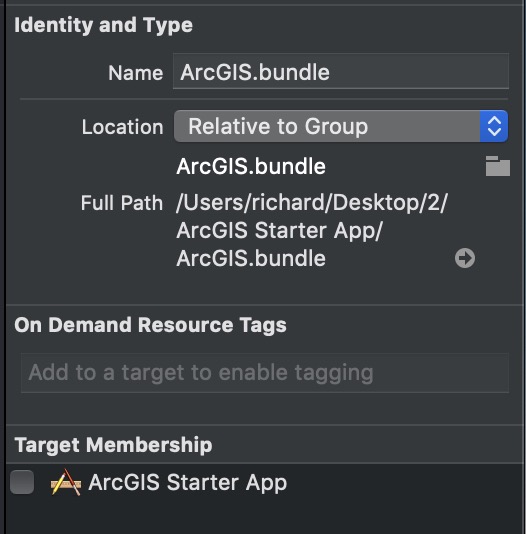Click the Location label
The height and width of the screenshot is (534, 526).
(123, 127)
